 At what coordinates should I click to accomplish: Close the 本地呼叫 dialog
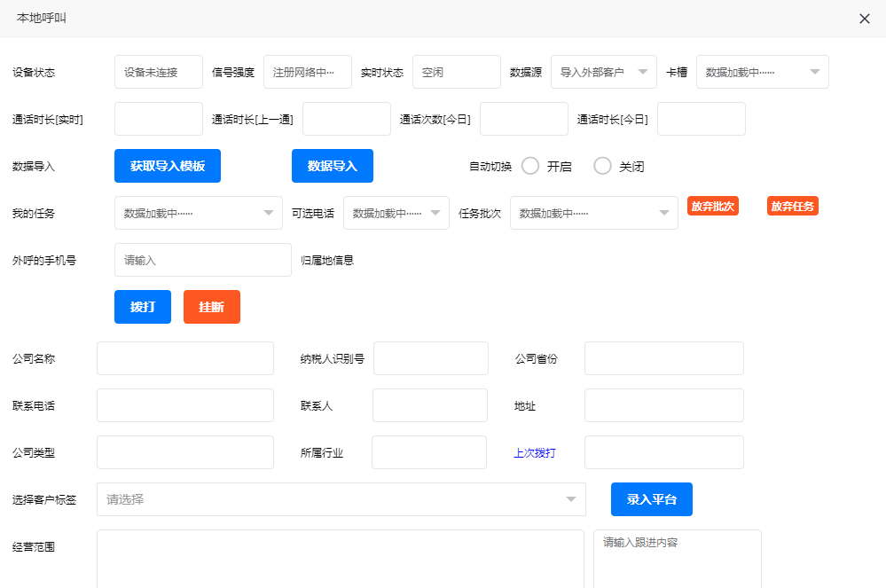tap(864, 19)
